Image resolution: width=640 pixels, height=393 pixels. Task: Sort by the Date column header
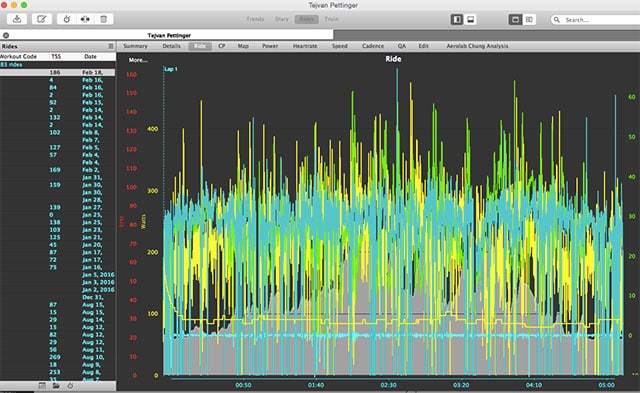coord(90,56)
